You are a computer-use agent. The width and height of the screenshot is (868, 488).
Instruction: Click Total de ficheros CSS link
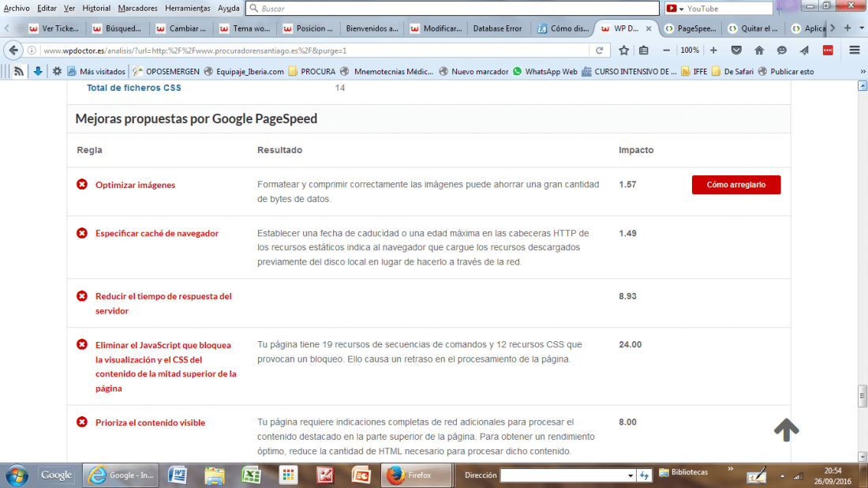(x=134, y=88)
